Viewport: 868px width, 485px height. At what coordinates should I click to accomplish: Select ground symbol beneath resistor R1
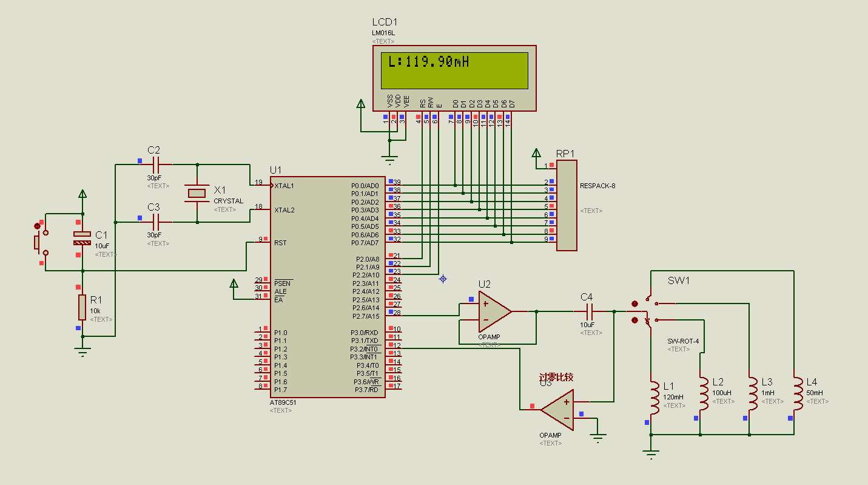tap(82, 351)
